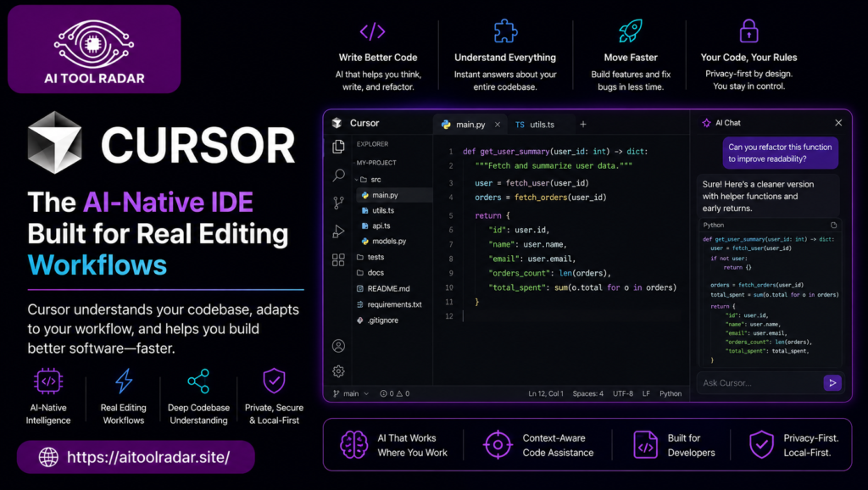Click the AI Chat panel title
The width and height of the screenshot is (868, 490).
coord(728,123)
